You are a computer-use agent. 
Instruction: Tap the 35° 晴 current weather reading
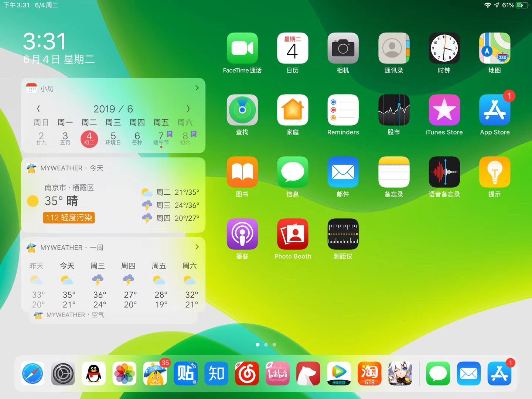pos(61,201)
